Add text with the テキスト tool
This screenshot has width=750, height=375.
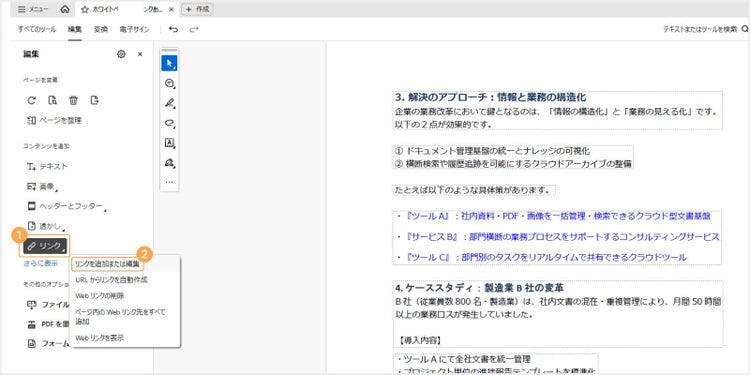click(x=47, y=166)
